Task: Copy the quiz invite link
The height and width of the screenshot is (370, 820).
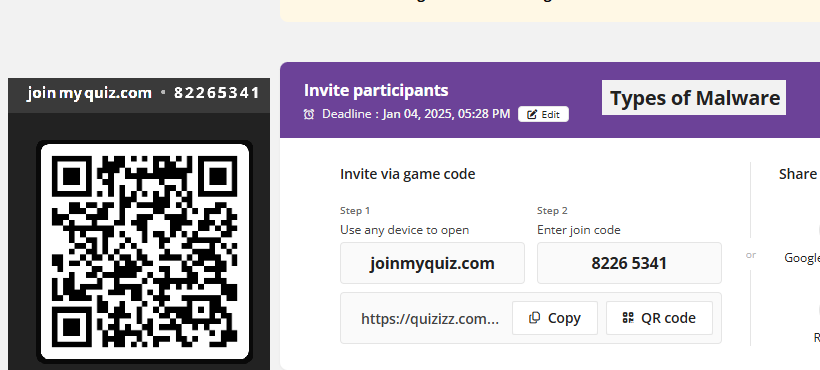Action: pos(555,318)
